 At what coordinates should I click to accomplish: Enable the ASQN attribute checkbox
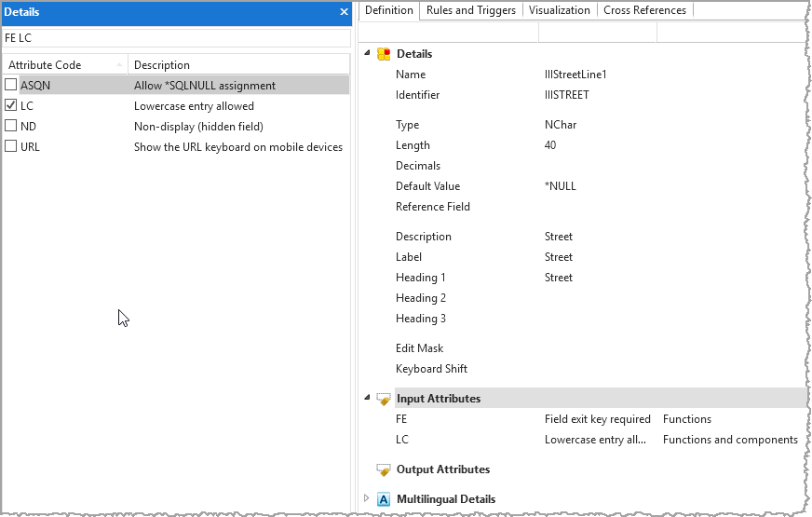tap(11, 85)
